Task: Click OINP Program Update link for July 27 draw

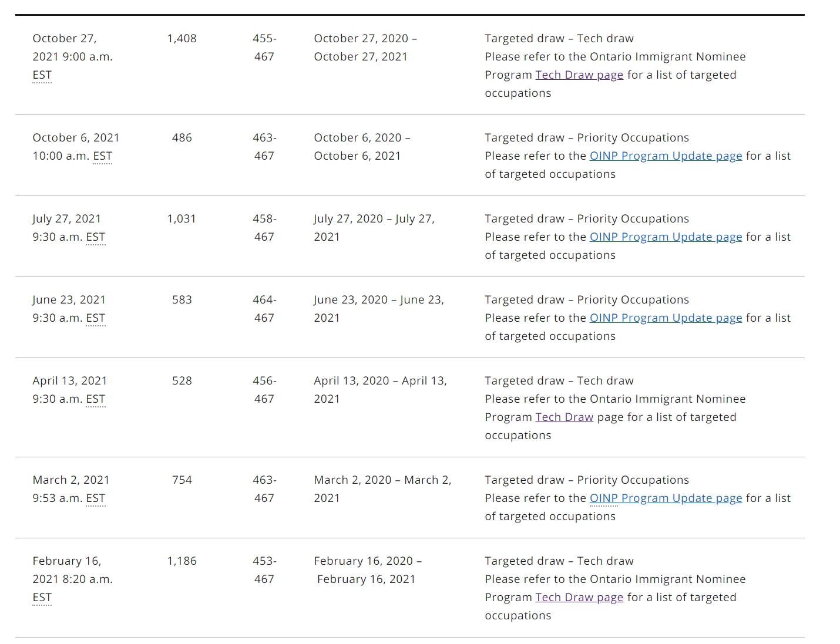Action: click(x=666, y=237)
